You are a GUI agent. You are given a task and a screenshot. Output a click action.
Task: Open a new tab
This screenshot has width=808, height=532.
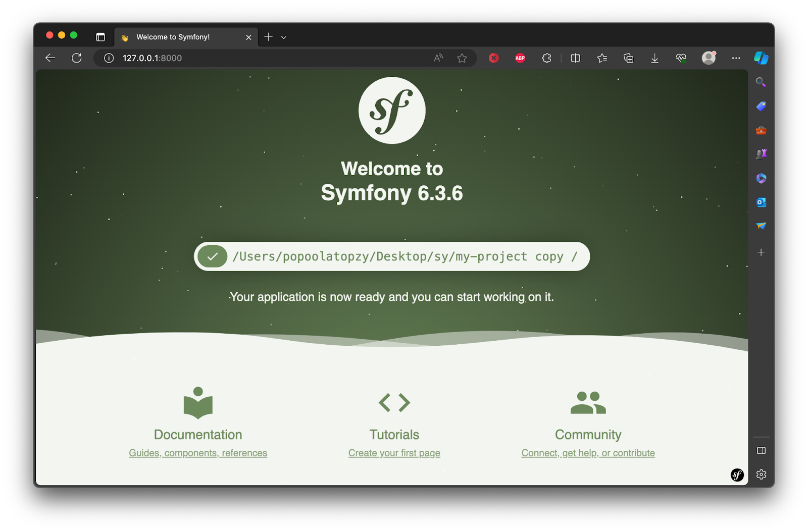click(268, 37)
